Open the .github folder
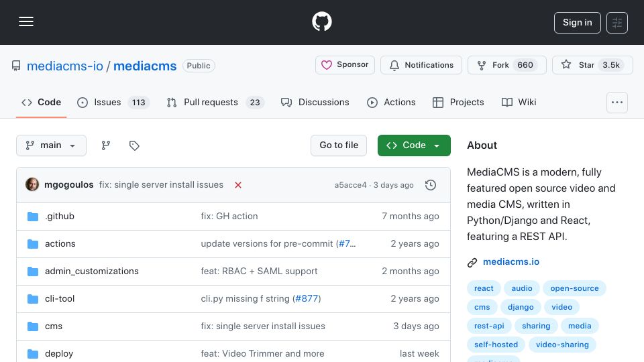 (x=60, y=217)
